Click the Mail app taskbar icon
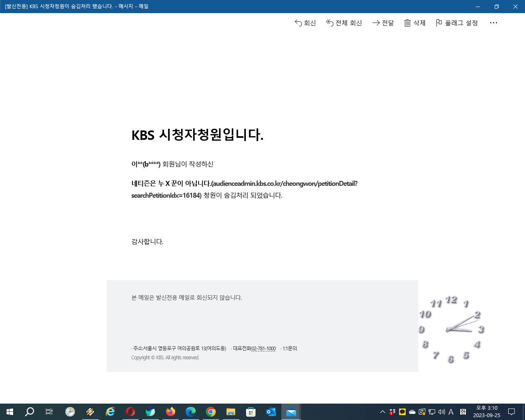Image resolution: width=525 pixels, height=420 pixels. coord(291,412)
